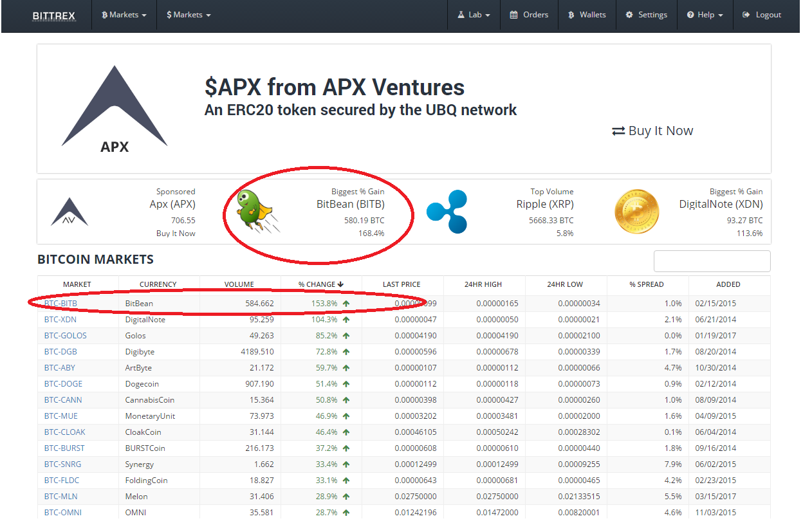Screen dimensions: 803x532
Task: Sort table by 24HR LOW column
Action: (566, 284)
